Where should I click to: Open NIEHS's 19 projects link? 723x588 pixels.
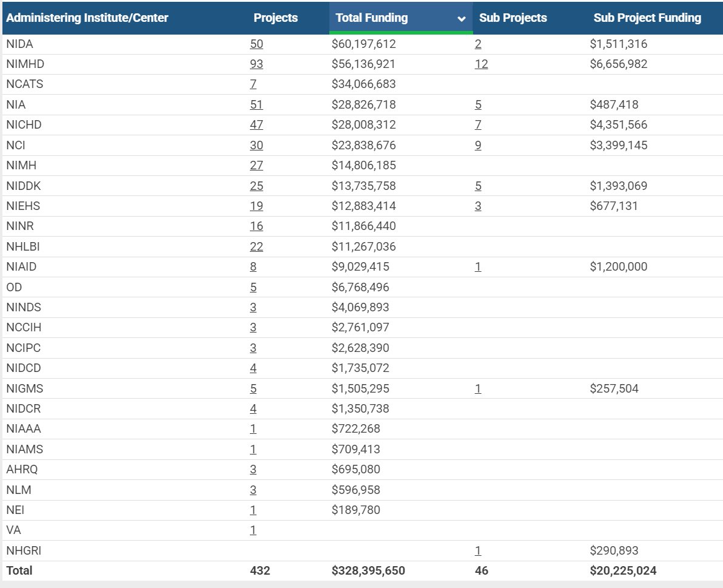[257, 206]
